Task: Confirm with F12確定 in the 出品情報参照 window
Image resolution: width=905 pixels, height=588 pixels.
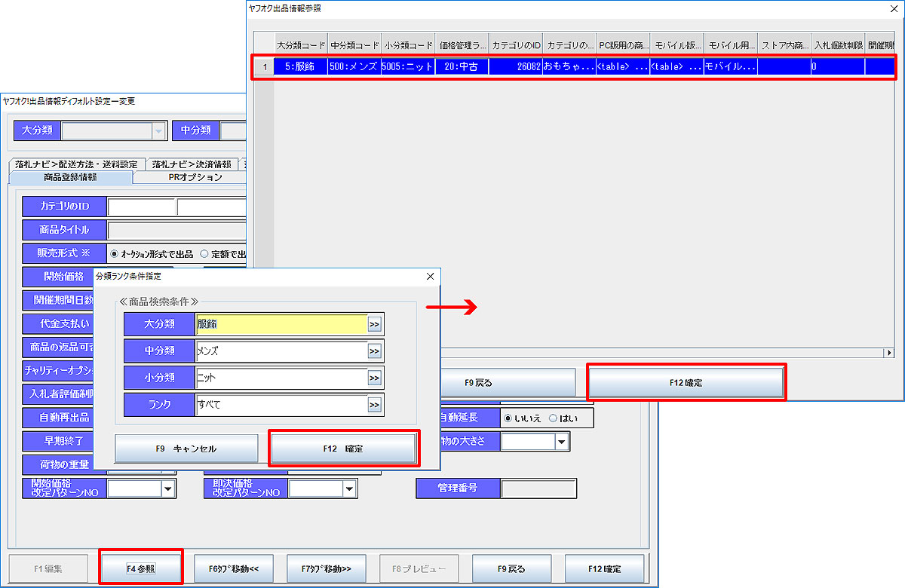Action: click(x=686, y=383)
